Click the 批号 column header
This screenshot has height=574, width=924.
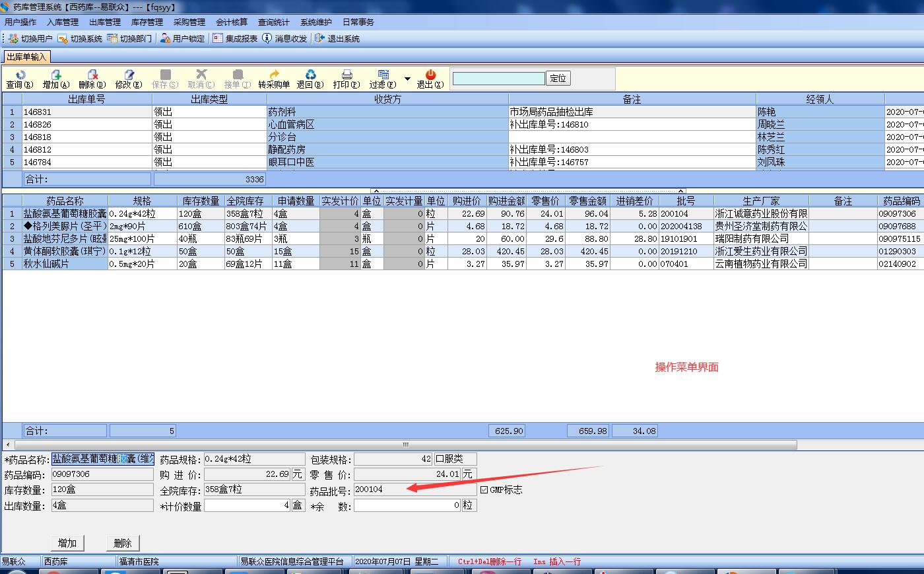pyautogui.click(x=686, y=201)
